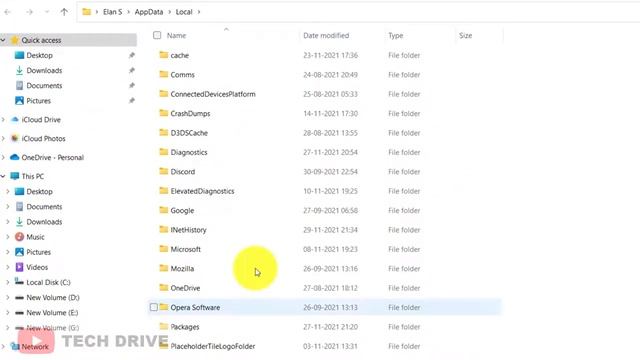The width and height of the screenshot is (640, 360).
Task: Expand iCloud Drive in the sidebar
Action: (x=3, y=120)
